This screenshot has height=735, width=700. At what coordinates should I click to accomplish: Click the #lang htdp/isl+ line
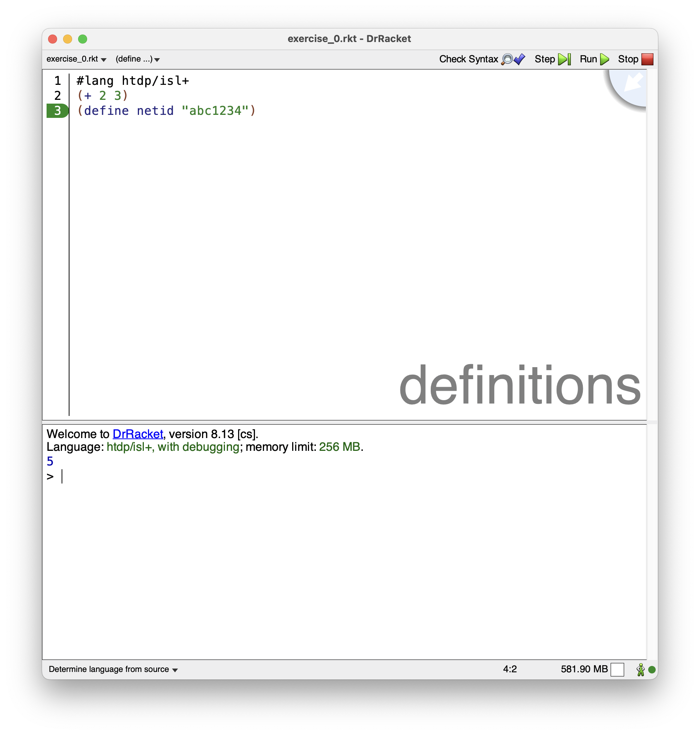133,81
